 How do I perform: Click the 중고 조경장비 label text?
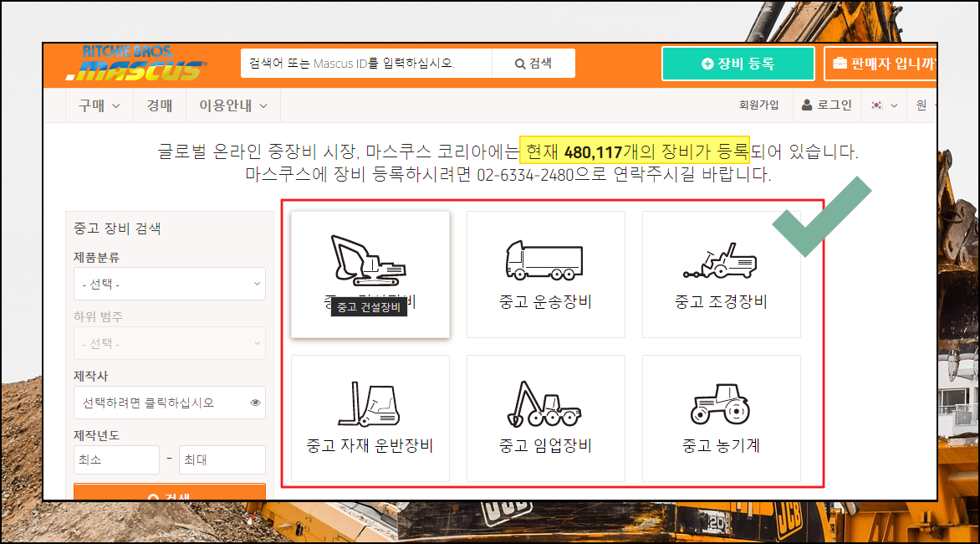[x=721, y=302]
